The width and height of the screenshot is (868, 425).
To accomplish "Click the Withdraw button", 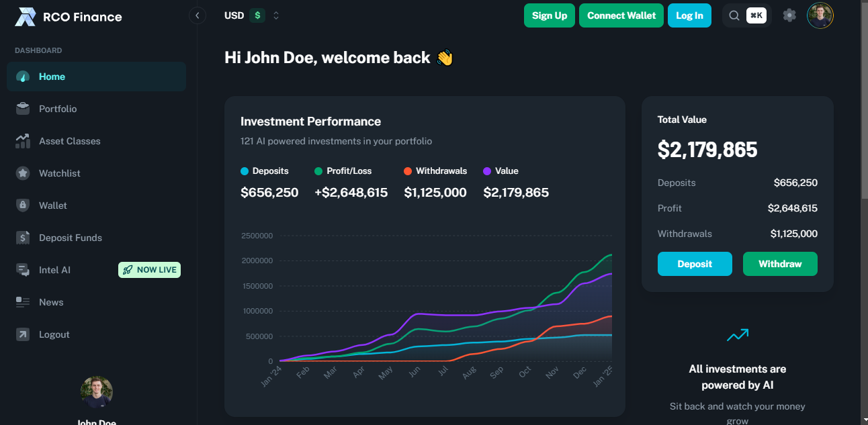I will click(780, 264).
